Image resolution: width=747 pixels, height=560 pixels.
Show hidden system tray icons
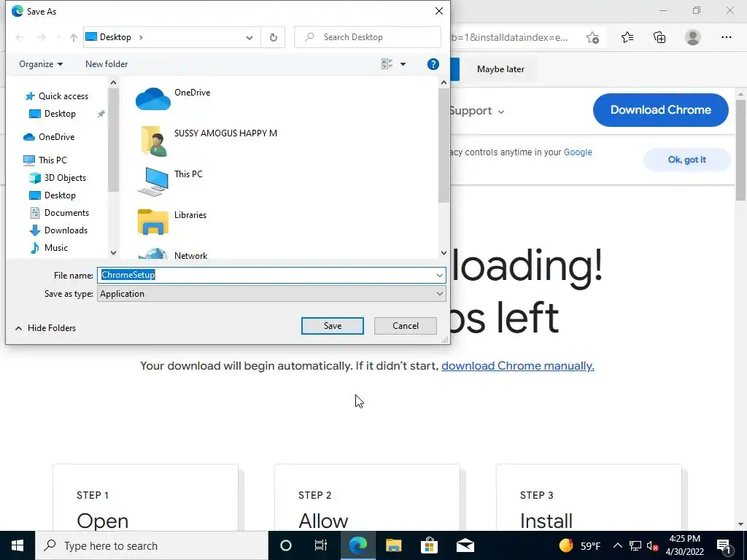617,545
